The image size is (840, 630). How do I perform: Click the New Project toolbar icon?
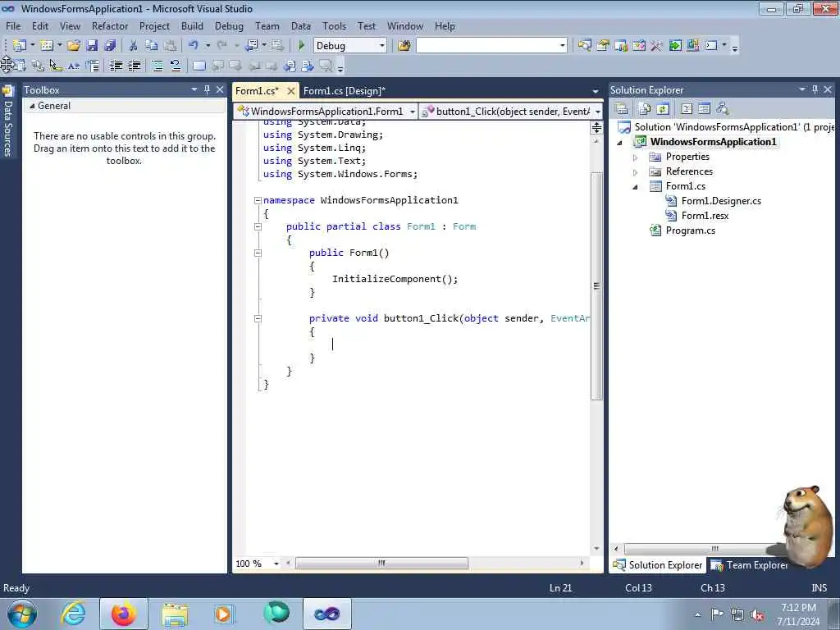20,46
